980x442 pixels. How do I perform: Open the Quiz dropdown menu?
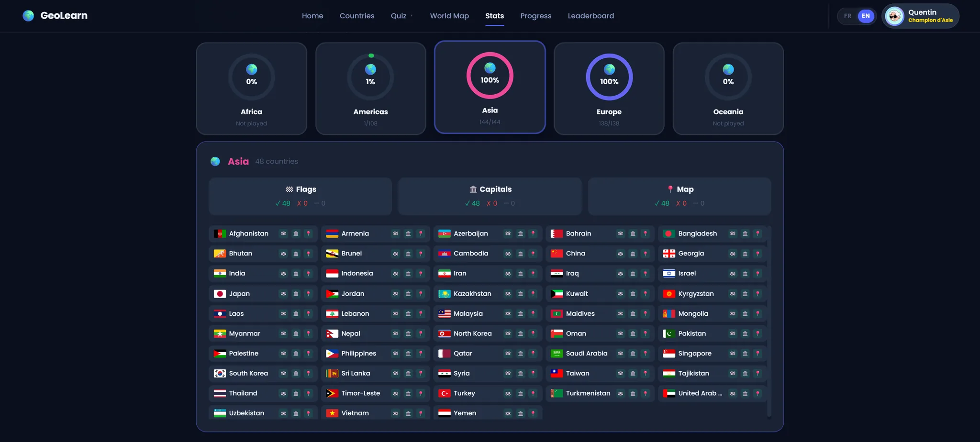point(402,16)
